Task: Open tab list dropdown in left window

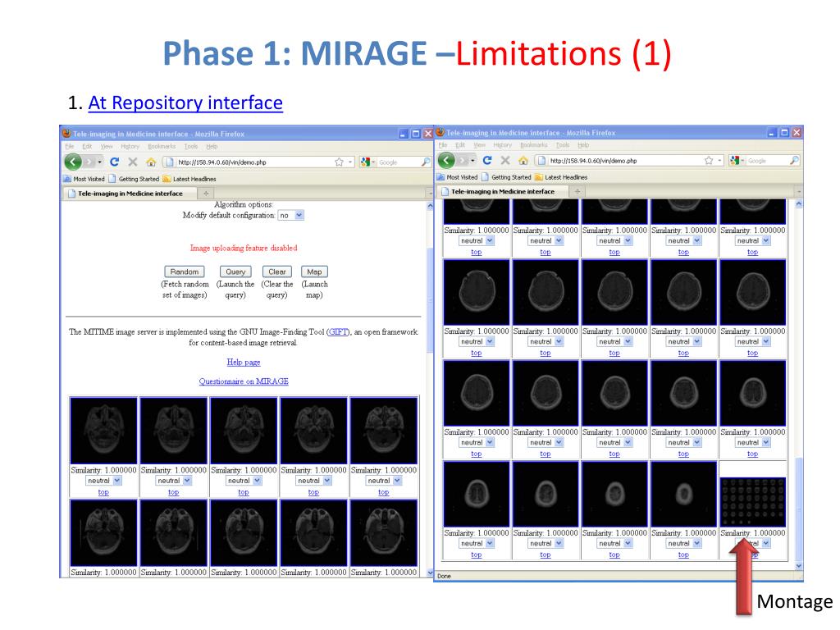Action: point(430,194)
